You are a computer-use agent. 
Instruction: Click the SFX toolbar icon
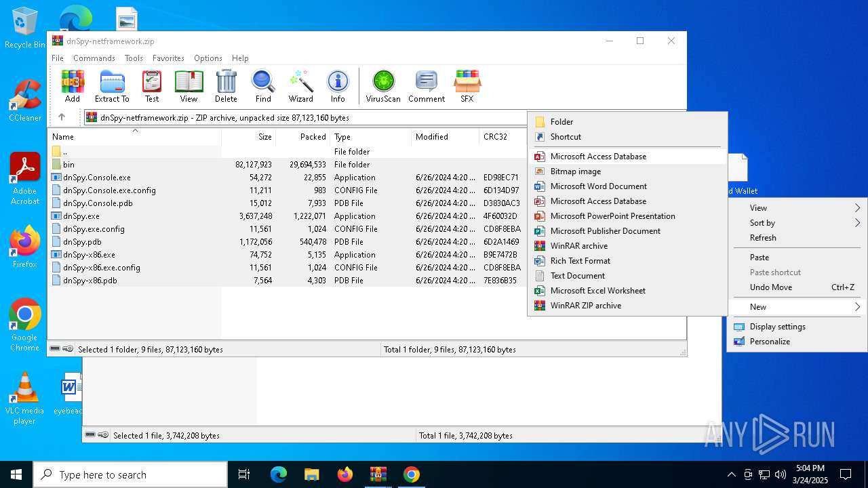pos(467,86)
